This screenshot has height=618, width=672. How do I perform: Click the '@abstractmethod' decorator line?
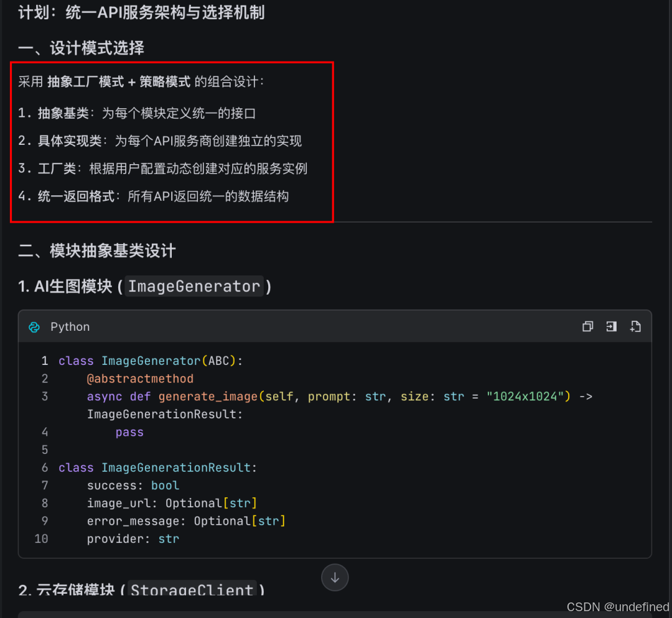point(140,379)
